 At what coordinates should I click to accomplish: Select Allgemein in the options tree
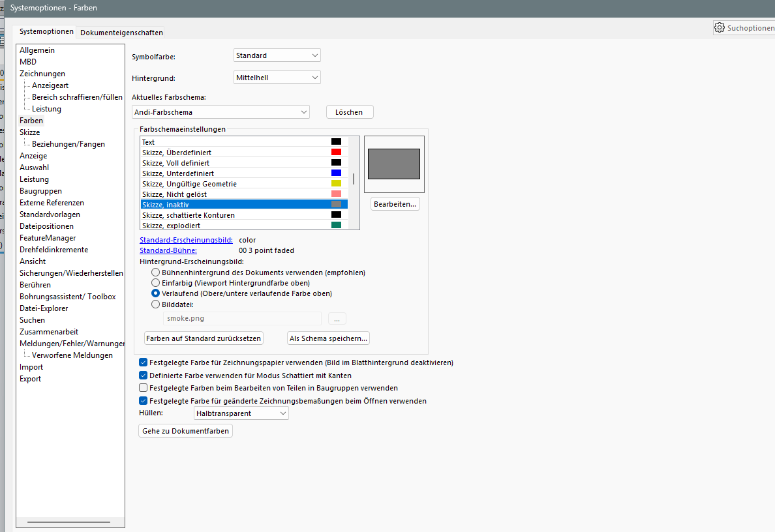[37, 50]
